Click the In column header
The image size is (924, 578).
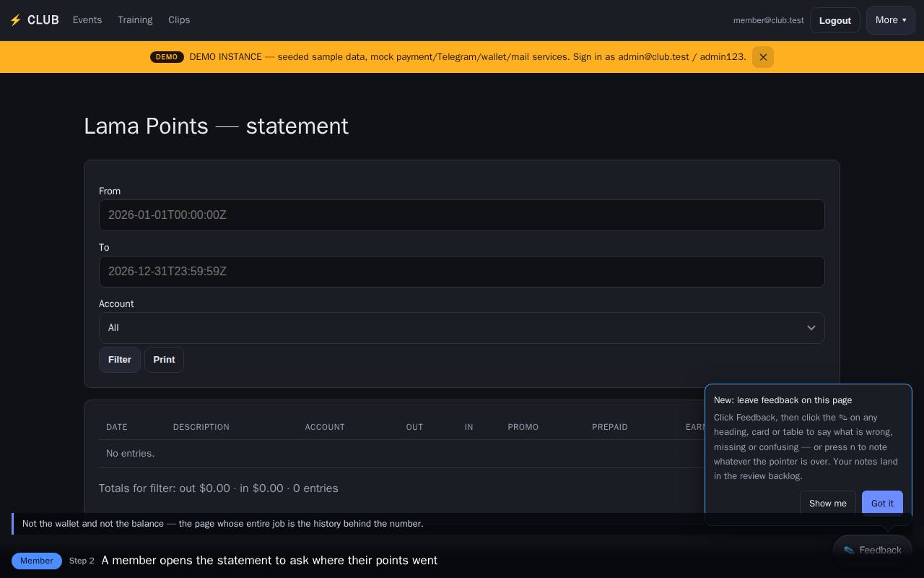[x=469, y=427]
